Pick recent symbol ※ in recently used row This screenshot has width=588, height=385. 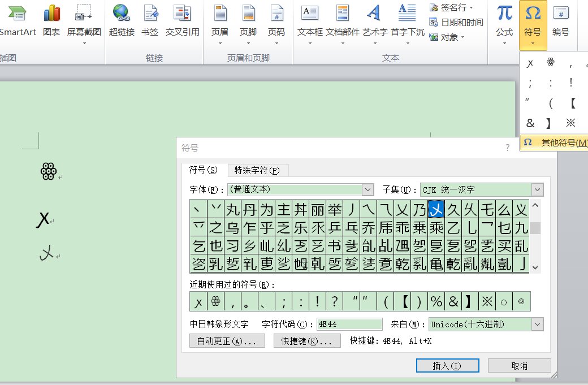[x=487, y=301]
